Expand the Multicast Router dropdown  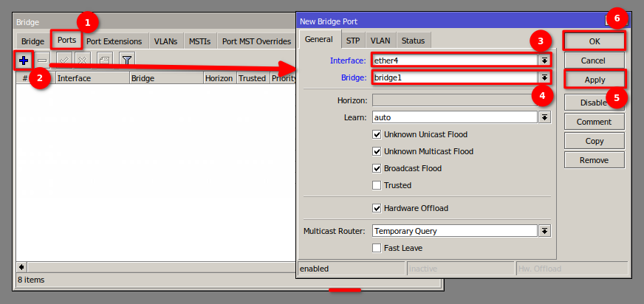click(x=545, y=231)
